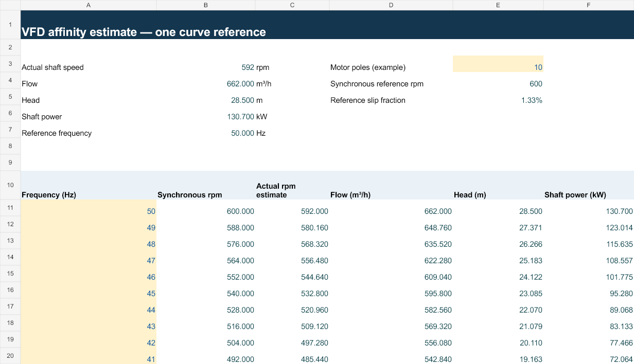Select row 20 header

(x=10, y=356)
